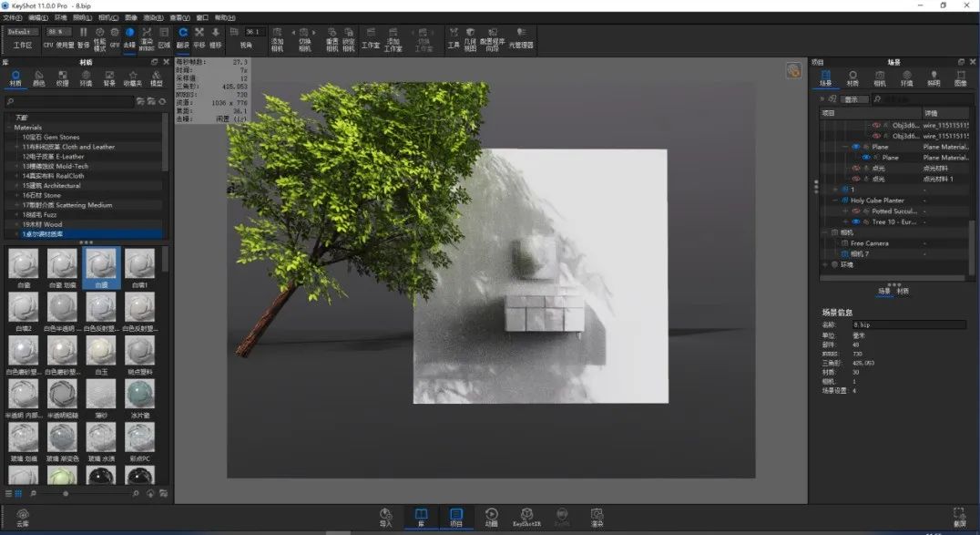The height and width of the screenshot is (535, 980).
Task: Expand the 19 Wood material folder
Action: [x=17, y=224]
